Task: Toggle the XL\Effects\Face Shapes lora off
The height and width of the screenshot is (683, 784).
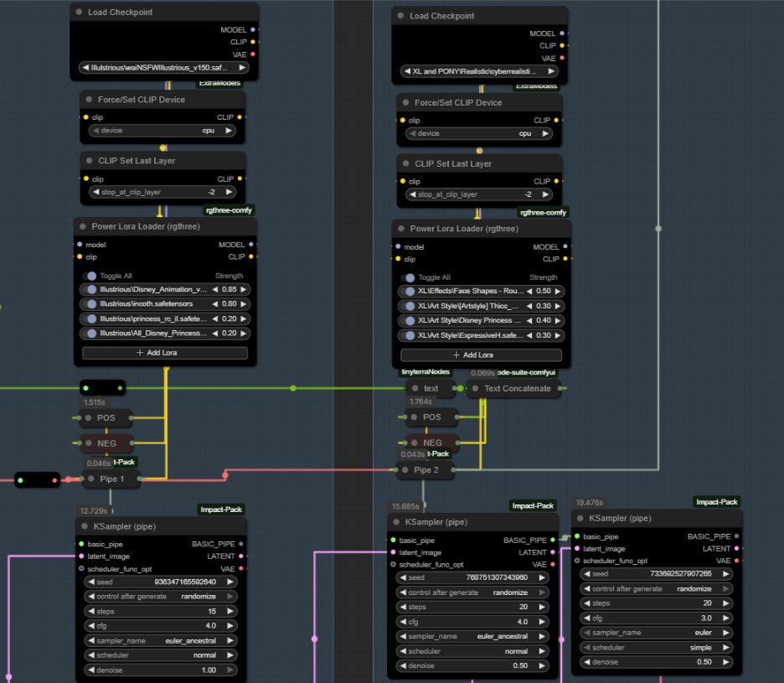Action: tap(409, 292)
